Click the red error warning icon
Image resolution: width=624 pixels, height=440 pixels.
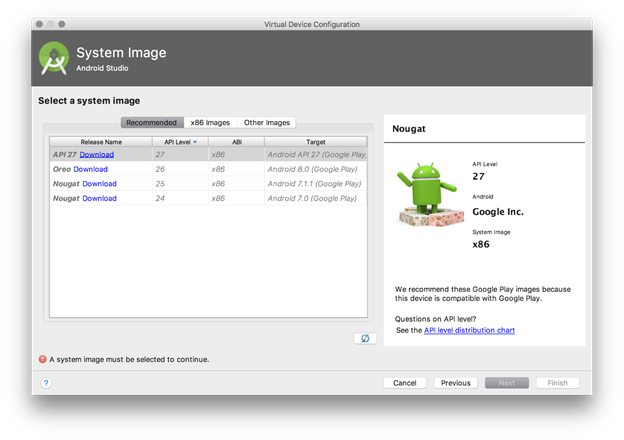point(43,359)
